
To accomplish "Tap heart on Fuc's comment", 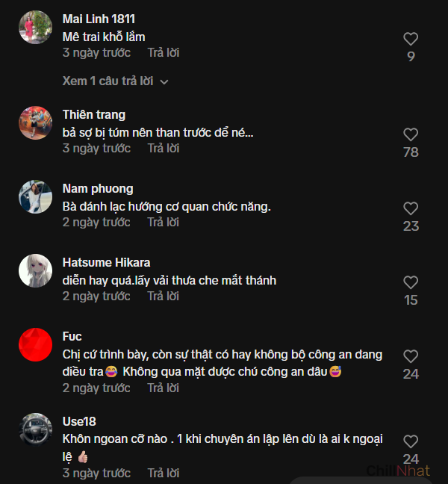I will (x=411, y=356).
